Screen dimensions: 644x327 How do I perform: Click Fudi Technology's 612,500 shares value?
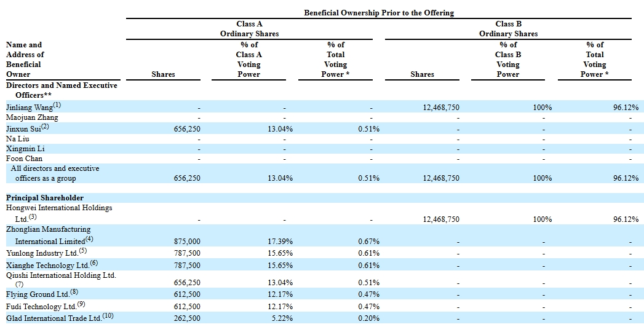187,307
